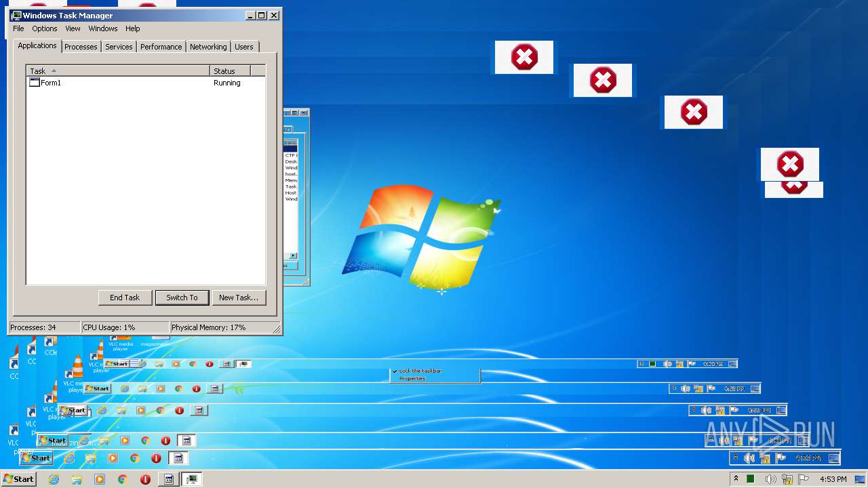Switch to the Networking tab
The height and width of the screenshot is (488, 868).
(208, 47)
